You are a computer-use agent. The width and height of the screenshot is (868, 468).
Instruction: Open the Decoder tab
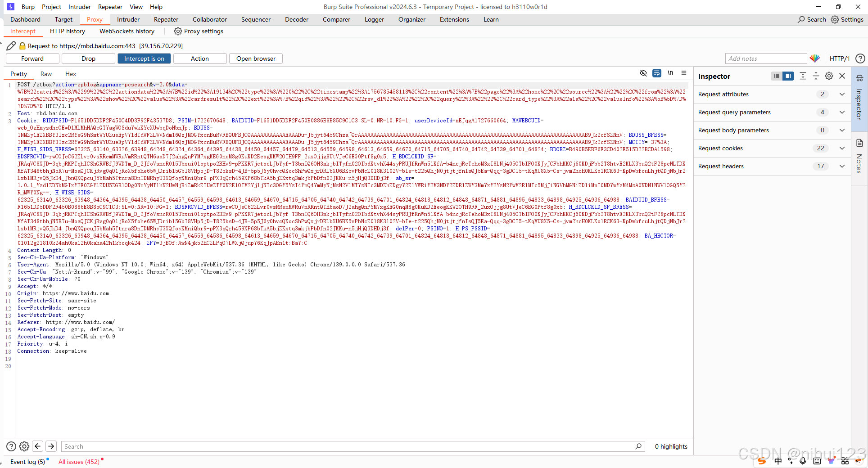297,19
